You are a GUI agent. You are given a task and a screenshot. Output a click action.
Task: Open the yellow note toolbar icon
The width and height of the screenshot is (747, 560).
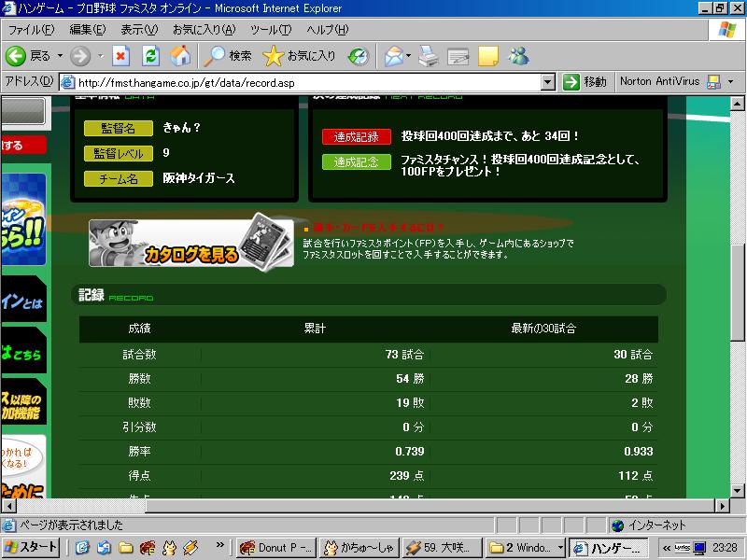coord(487,56)
